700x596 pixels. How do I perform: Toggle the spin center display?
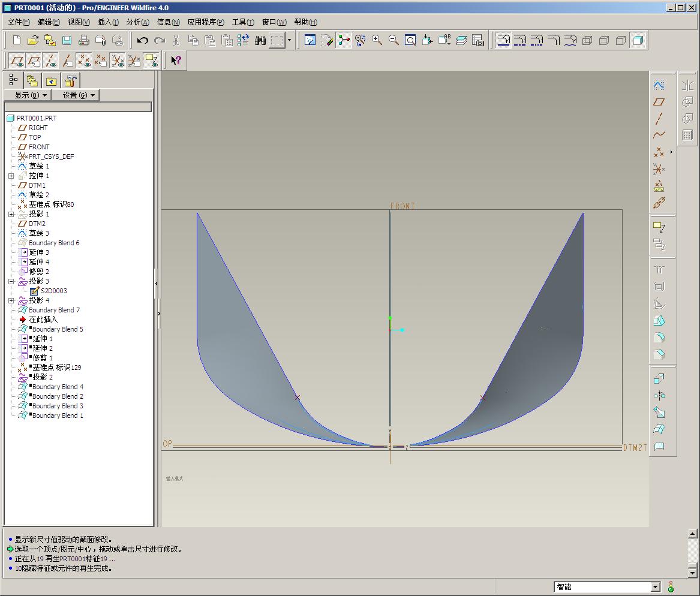pos(344,40)
